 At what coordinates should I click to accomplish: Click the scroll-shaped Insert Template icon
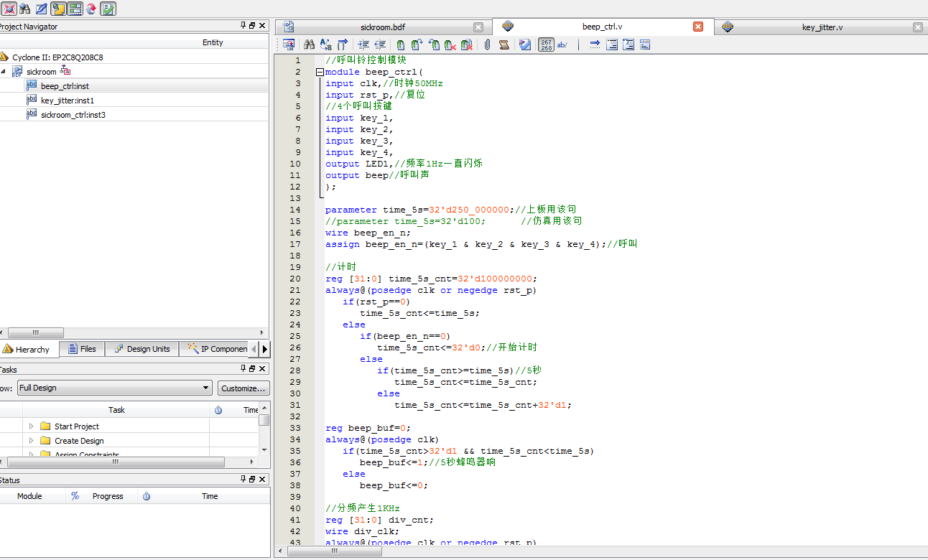tap(504, 45)
